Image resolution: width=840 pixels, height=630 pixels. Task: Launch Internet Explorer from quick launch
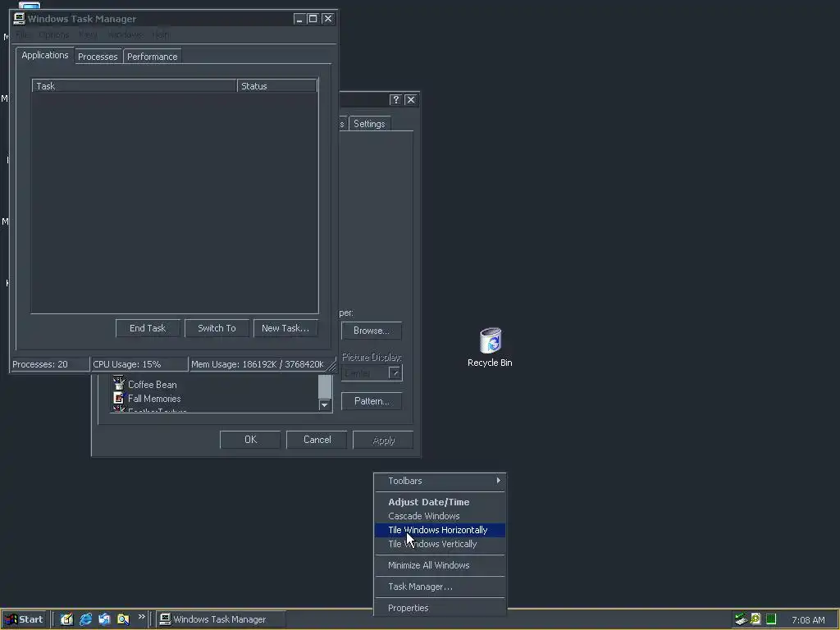point(85,619)
